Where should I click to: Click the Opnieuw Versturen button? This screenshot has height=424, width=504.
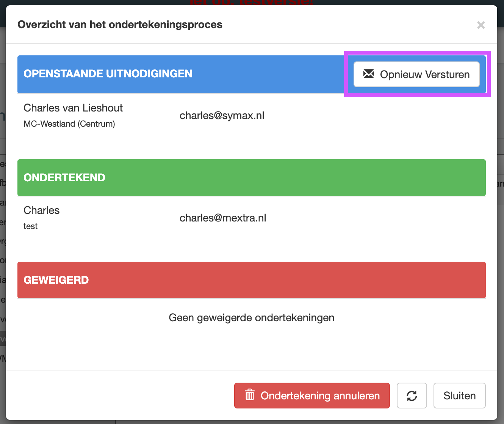coord(416,74)
